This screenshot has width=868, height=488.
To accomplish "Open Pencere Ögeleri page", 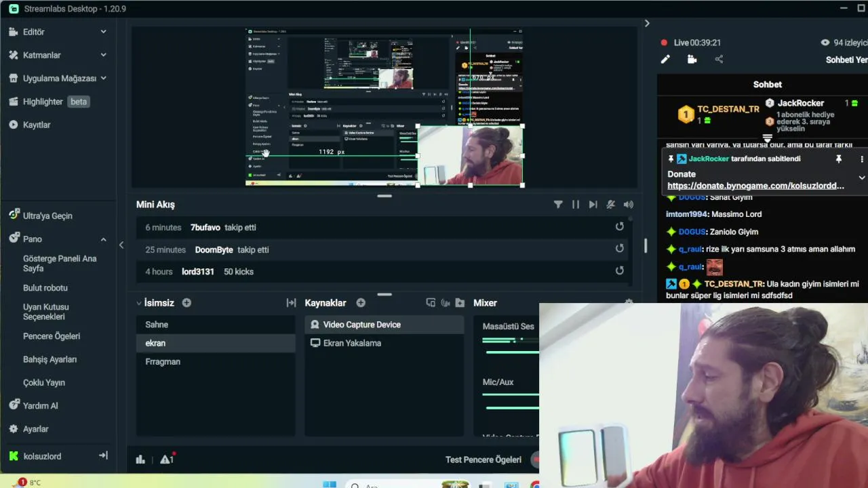I will 52,336.
